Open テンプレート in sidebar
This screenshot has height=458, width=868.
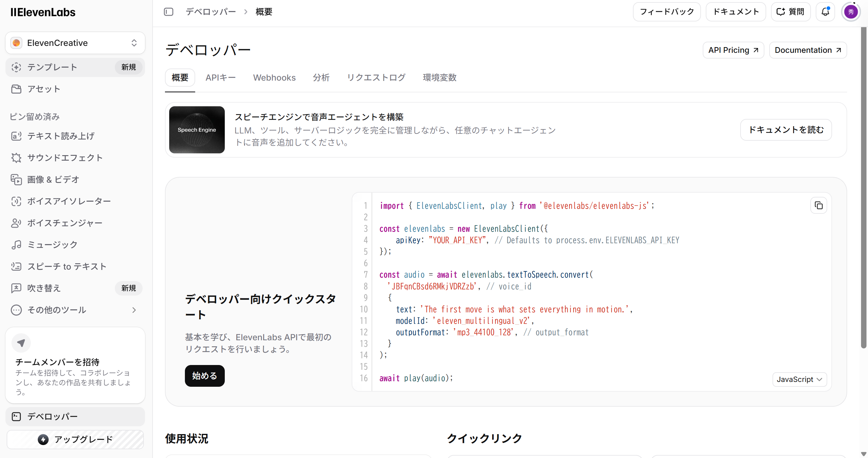pyautogui.click(x=75, y=67)
